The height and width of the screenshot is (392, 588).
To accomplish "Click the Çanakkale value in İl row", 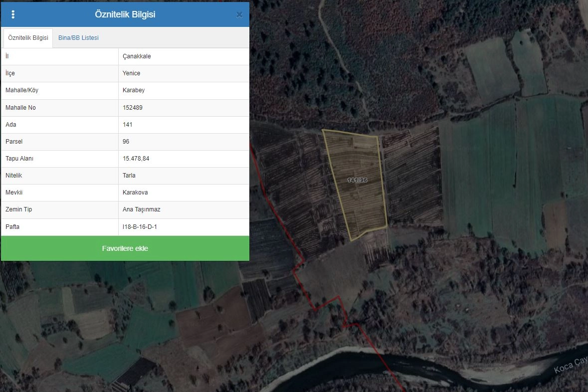I will tap(137, 56).
